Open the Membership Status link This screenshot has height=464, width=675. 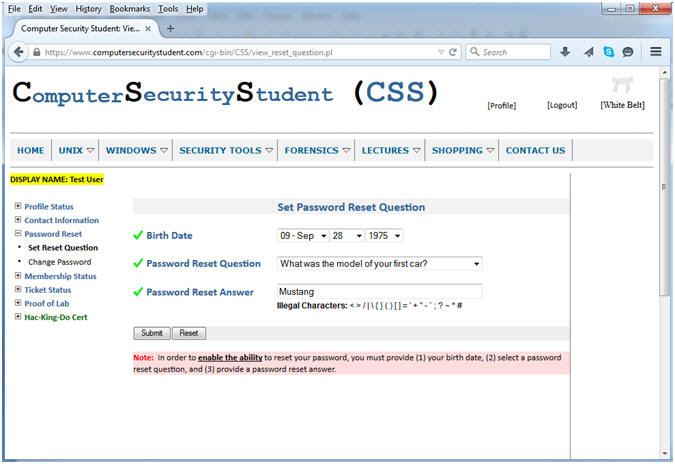click(60, 276)
